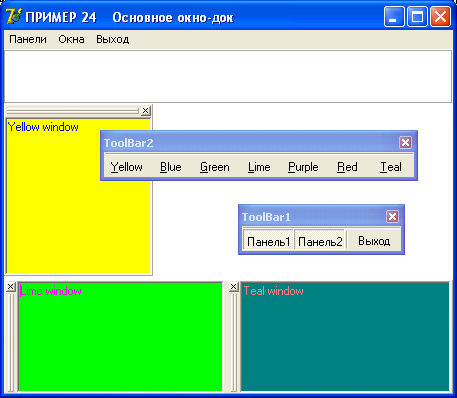Close the docked Teal window
The width and height of the screenshot is (457, 398).
234,286
